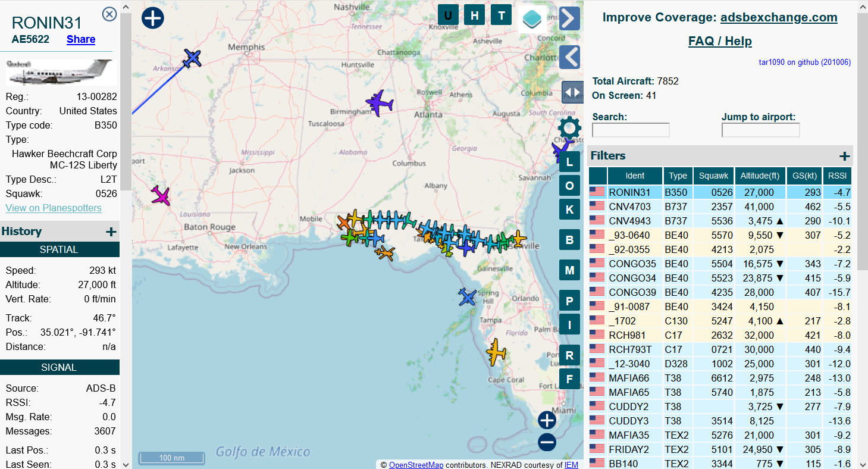Sort table by Altitude(ft) column
This screenshot has width=868, height=469.
point(760,176)
